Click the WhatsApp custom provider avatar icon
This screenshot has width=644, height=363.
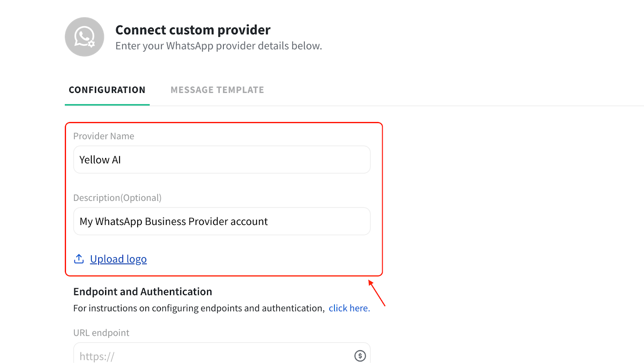[84, 37]
